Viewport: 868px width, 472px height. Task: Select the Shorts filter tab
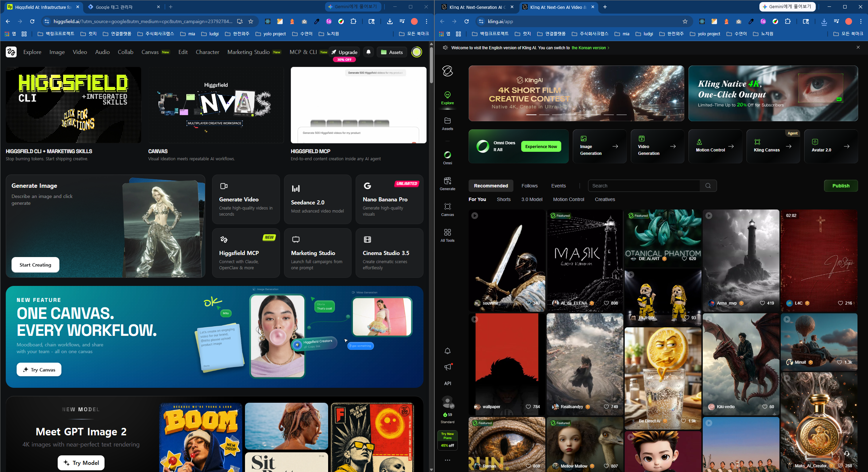tap(504, 199)
